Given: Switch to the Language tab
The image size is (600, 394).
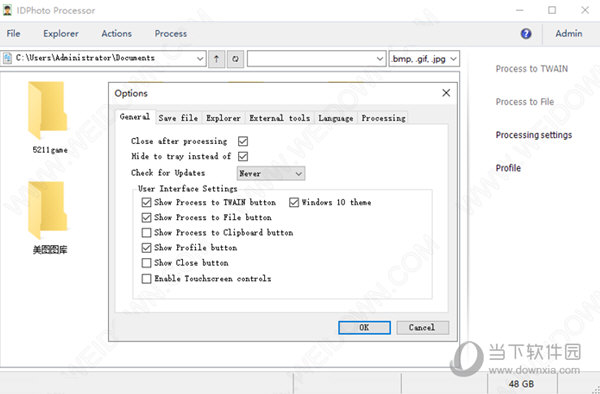Looking at the screenshot, I should click(x=336, y=118).
